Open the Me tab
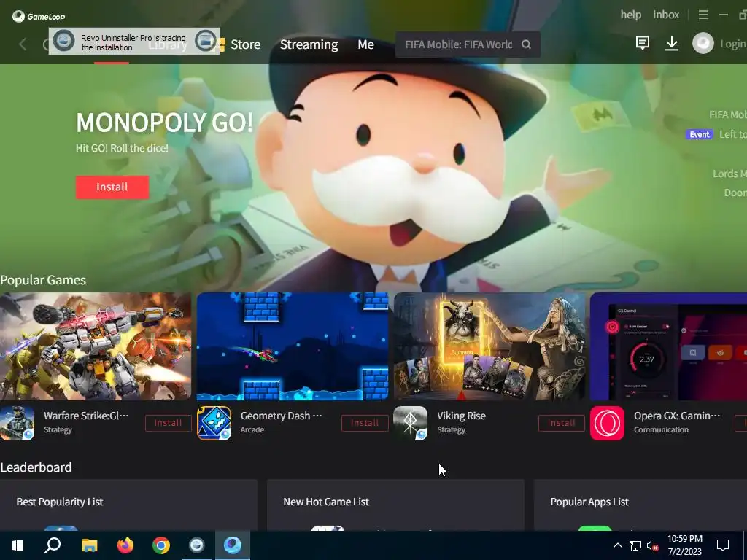This screenshot has width=747, height=560. [x=365, y=44]
